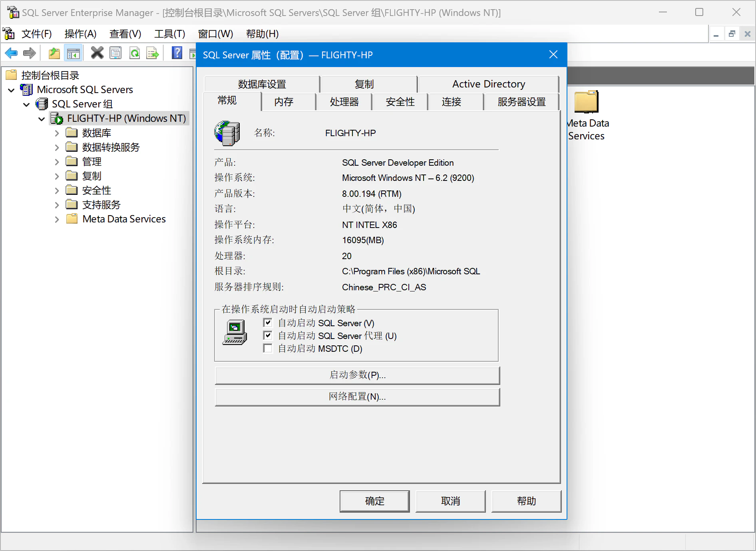Screen dimensions: 756x551
Task: Click the 取消 button
Action: (x=450, y=501)
